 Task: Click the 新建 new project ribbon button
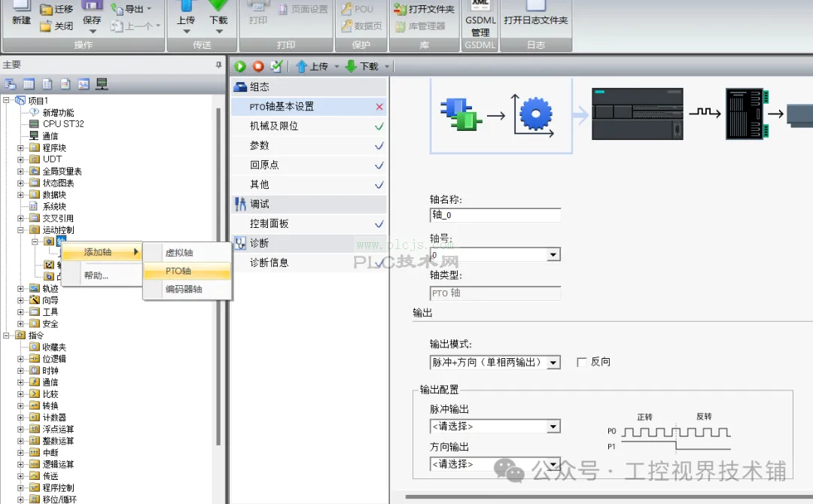click(x=21, y=14)
